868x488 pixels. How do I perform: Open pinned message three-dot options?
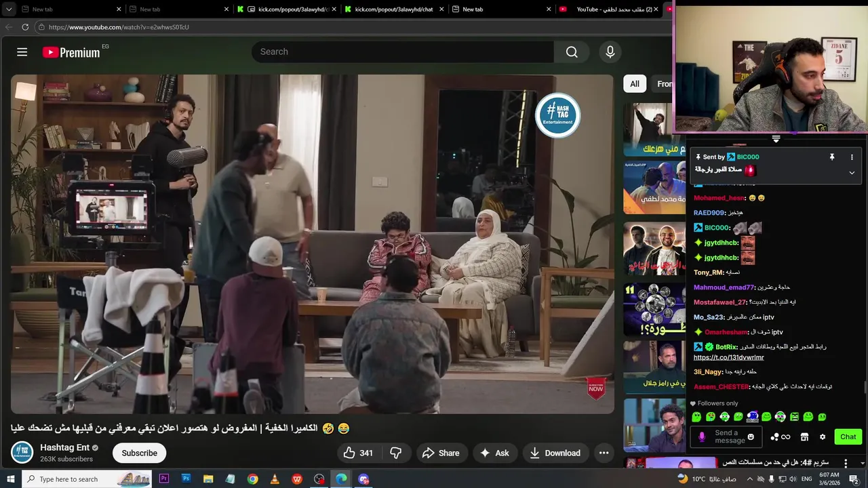[852, 157]
